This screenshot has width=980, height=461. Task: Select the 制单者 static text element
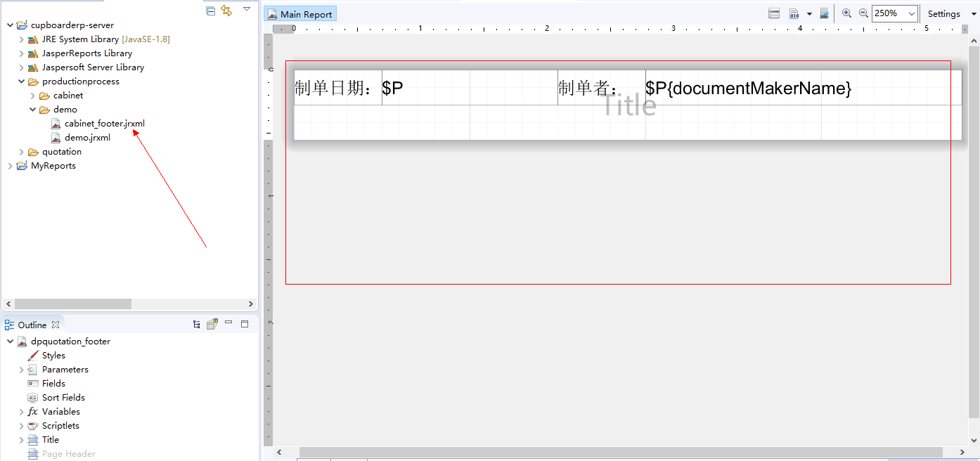tap(602, 88)
